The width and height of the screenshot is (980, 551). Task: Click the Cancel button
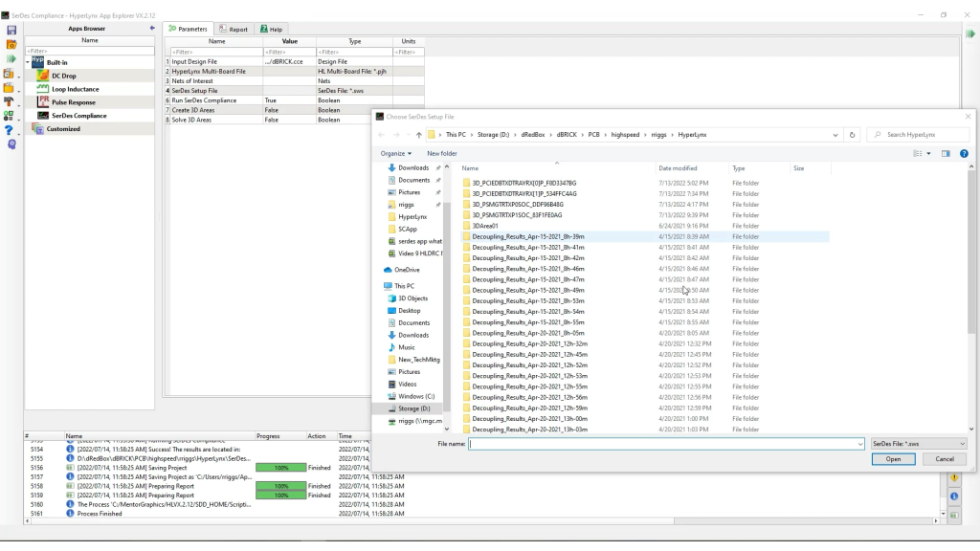point(945,459)
